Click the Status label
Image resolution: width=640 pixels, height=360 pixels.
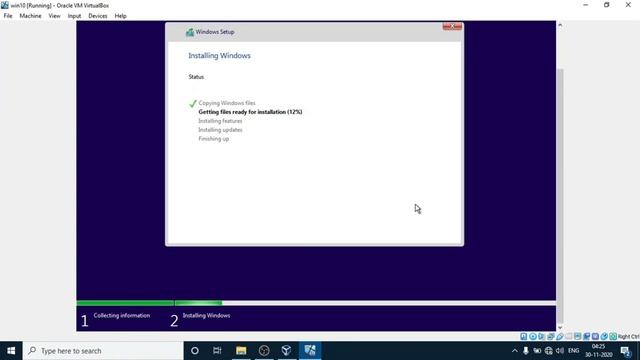(x=196, y=77)
